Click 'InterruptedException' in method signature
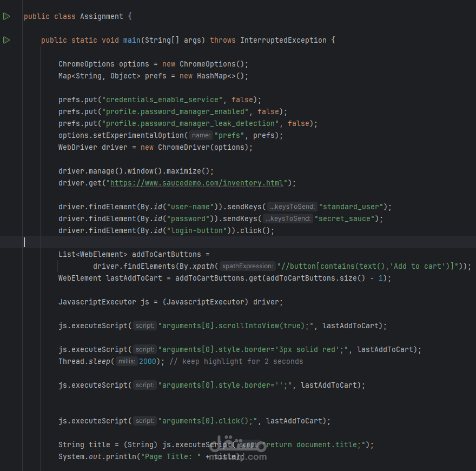This screenshot has width=476, height=471. (283, 40)
